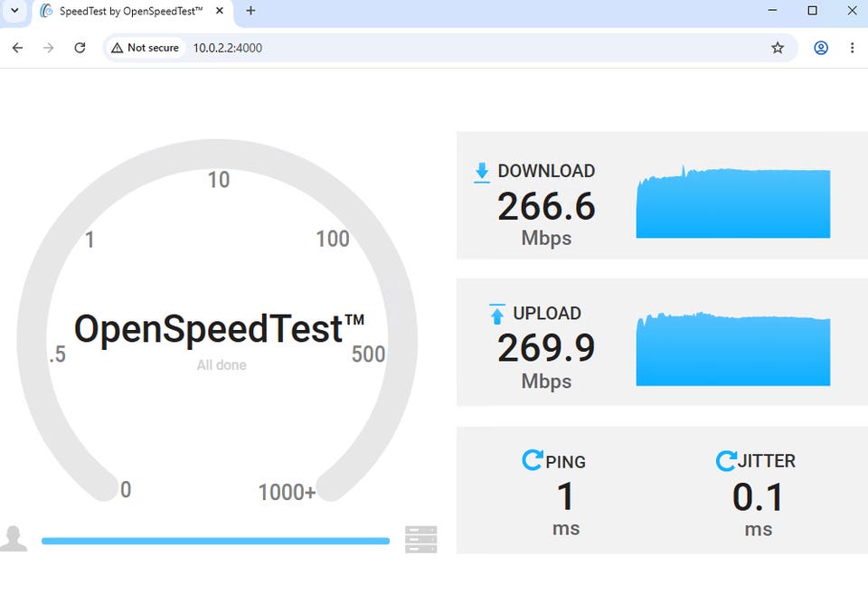This screenshot has height=613, width=868.
Task: Click the All done status text
Action: 222,365
